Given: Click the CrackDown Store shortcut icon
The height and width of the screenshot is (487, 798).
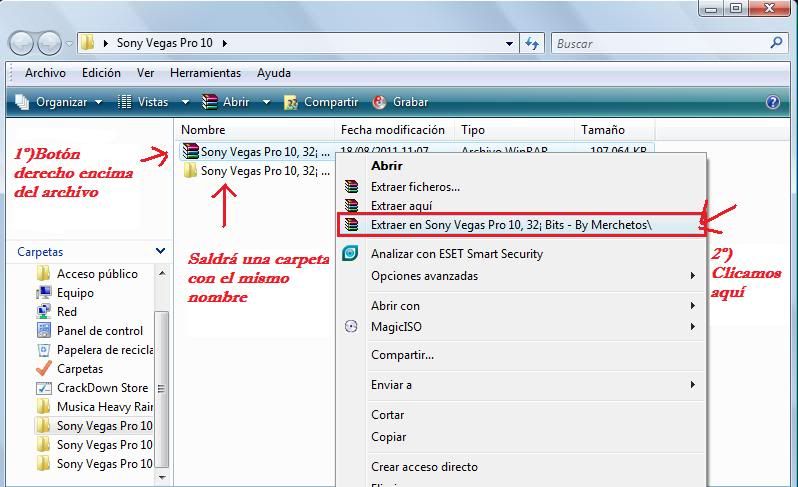Looking at the screenshot, I should pyautogui.click(x=44, y=388).
